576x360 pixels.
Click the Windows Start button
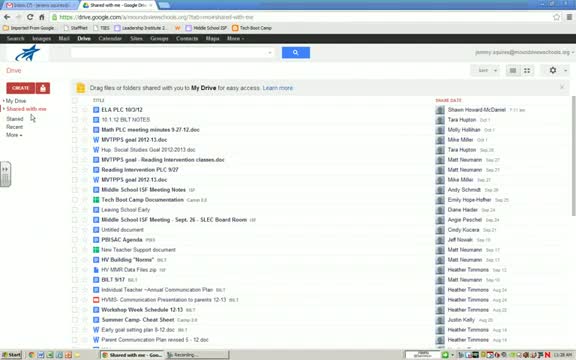pos(11,354)
